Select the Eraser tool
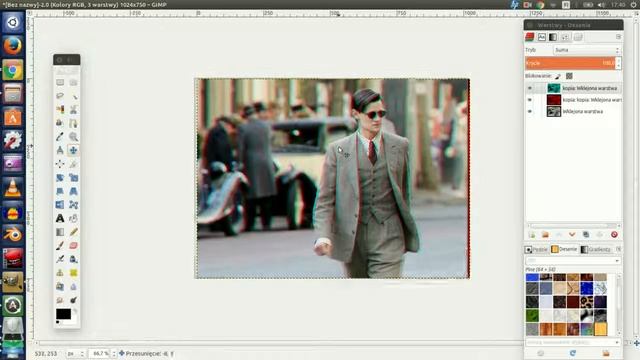Viewport: 640px width, 360px height. pyautogui.click(x=73, y=245)
